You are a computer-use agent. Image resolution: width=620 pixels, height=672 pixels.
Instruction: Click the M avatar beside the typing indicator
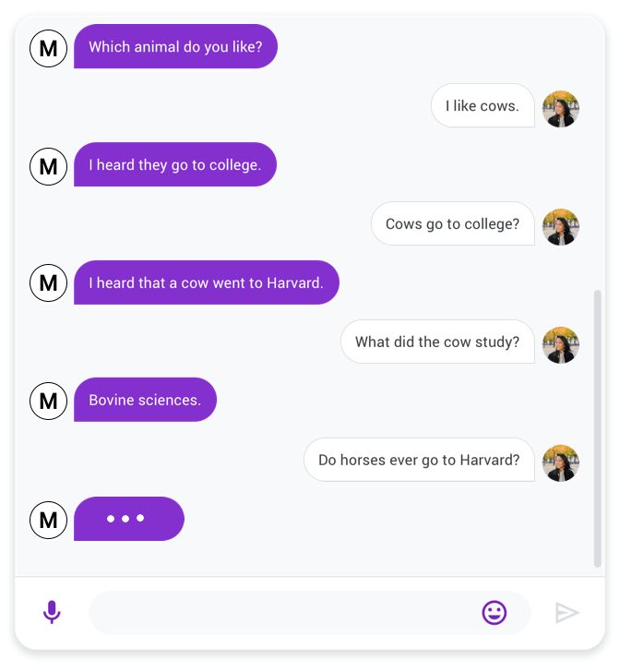(49, 520)
